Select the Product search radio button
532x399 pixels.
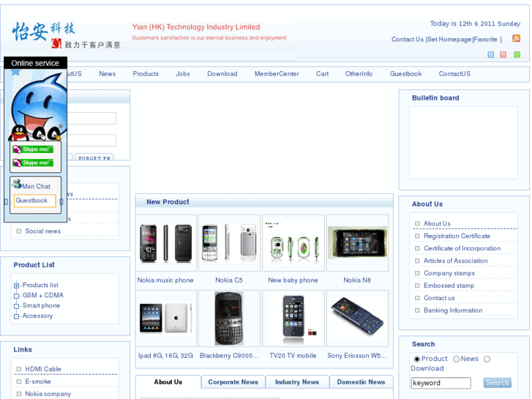tap(417, 359)
